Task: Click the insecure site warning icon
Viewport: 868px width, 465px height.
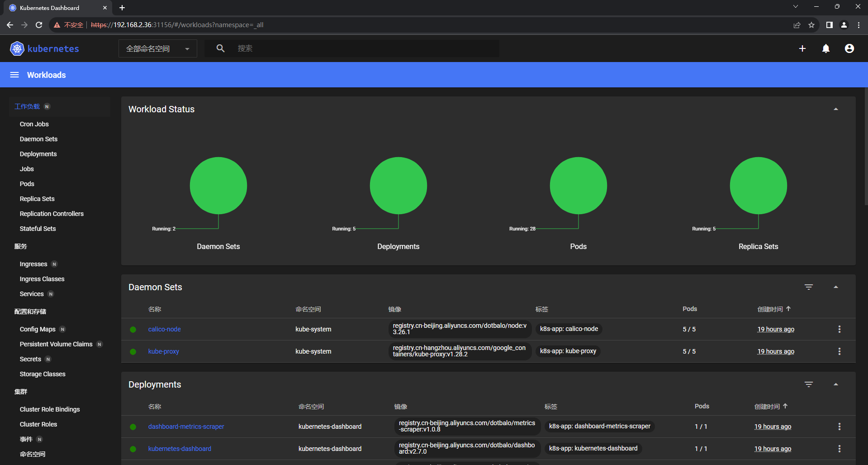Action: pyautogui.click(x=57, y=25)
